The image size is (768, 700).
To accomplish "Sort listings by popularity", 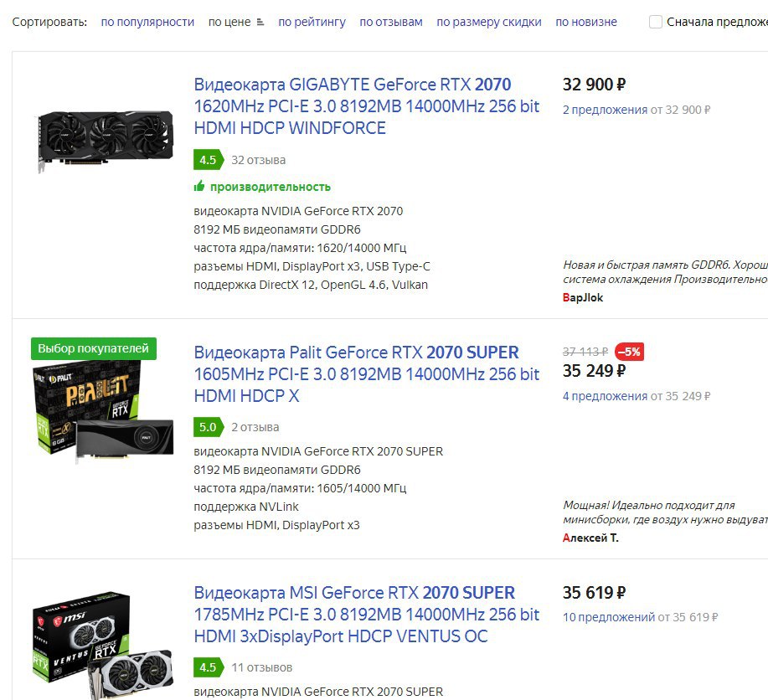I will (x=147, y=22).
